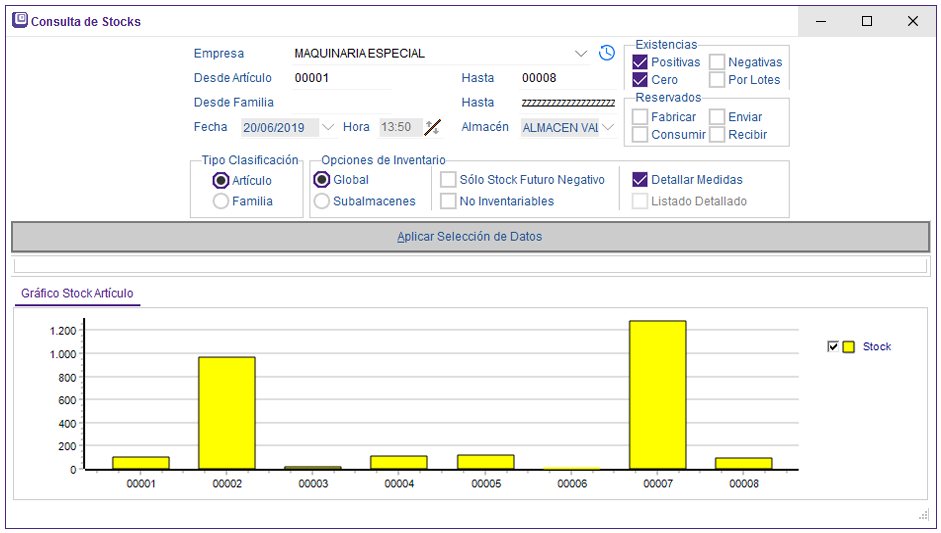Click the blue clock history icon beside Empresa
941x533 pixels.
click(606, 53)
